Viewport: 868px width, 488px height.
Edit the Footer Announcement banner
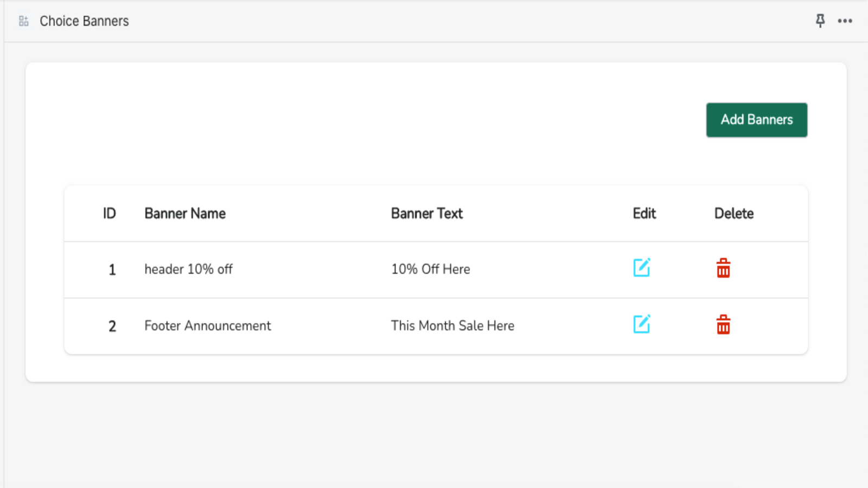tap(642, 324)
